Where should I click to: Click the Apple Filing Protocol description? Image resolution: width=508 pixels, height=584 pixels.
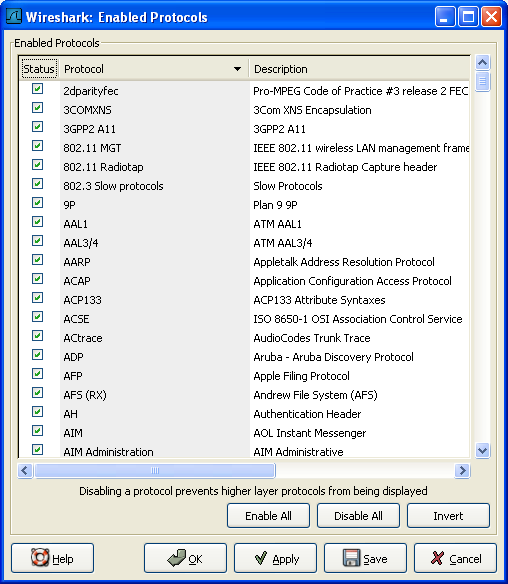click(x=301, y=376)
